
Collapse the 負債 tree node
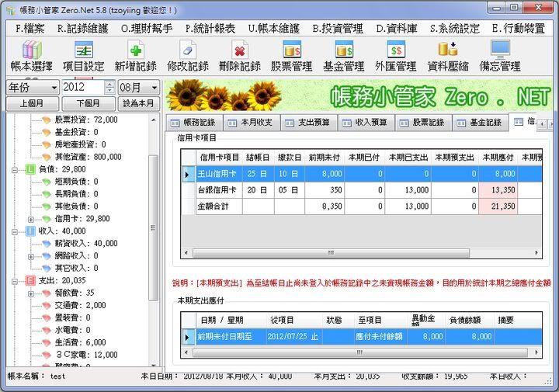15,170
